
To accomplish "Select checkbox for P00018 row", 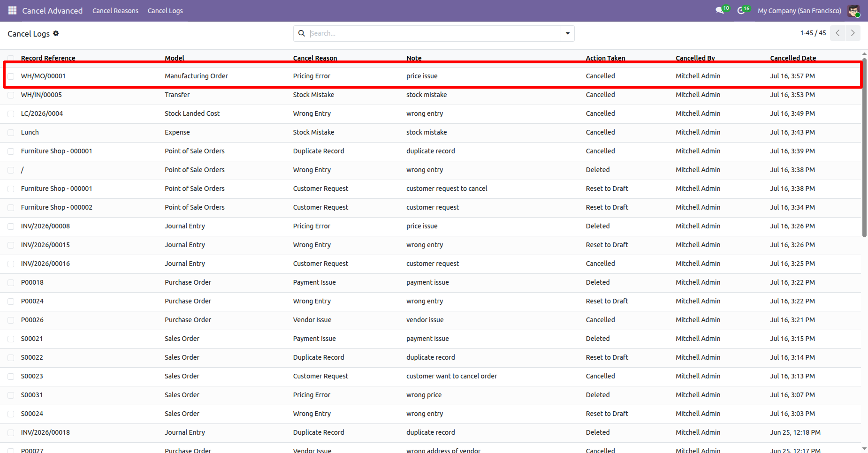I will 11,282.
